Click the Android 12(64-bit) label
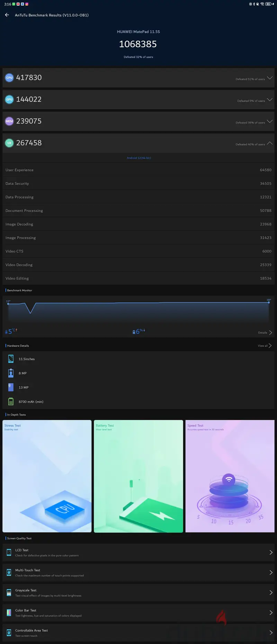Screen dimensions: 277x644 [139, 158]
